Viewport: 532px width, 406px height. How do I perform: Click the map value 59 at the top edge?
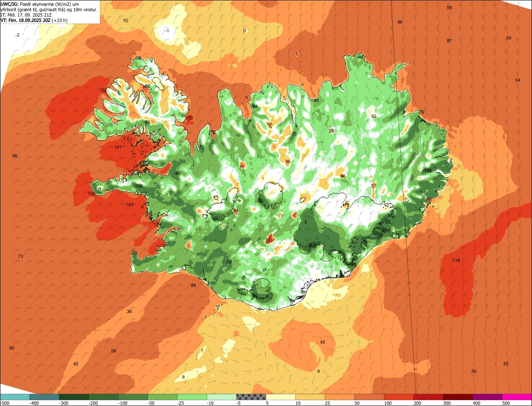click(x=449, y=7)
